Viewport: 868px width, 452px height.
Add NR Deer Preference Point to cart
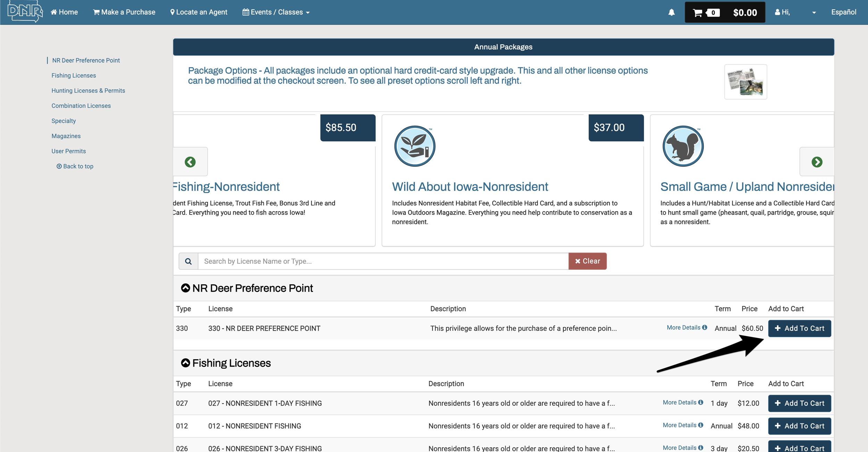tap(799, 328)
